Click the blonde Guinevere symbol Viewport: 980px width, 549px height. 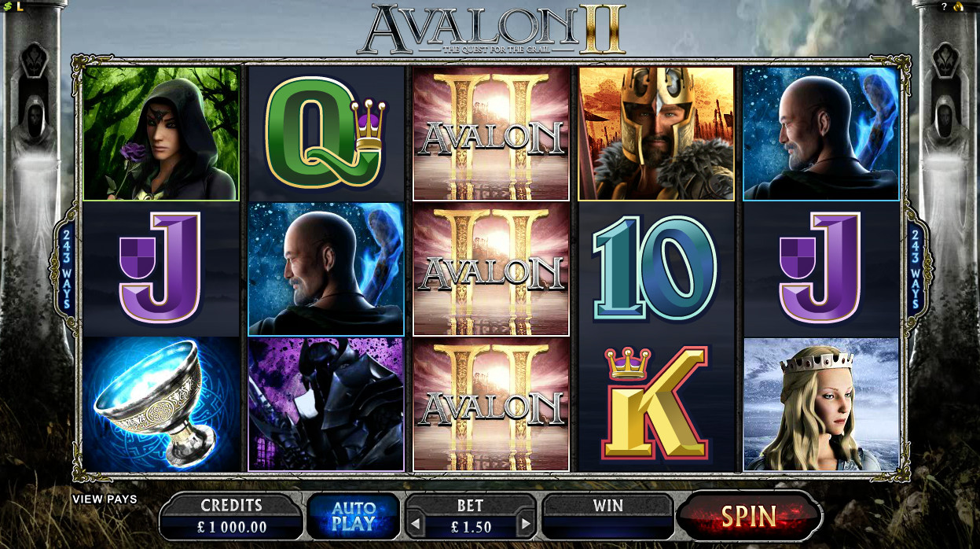[821, 404]
